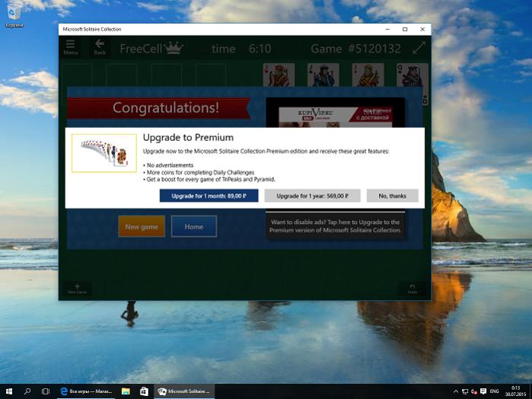Click the second foundation king card
Image resolution: width=532 pixels, height=399 pixels.
323,75
